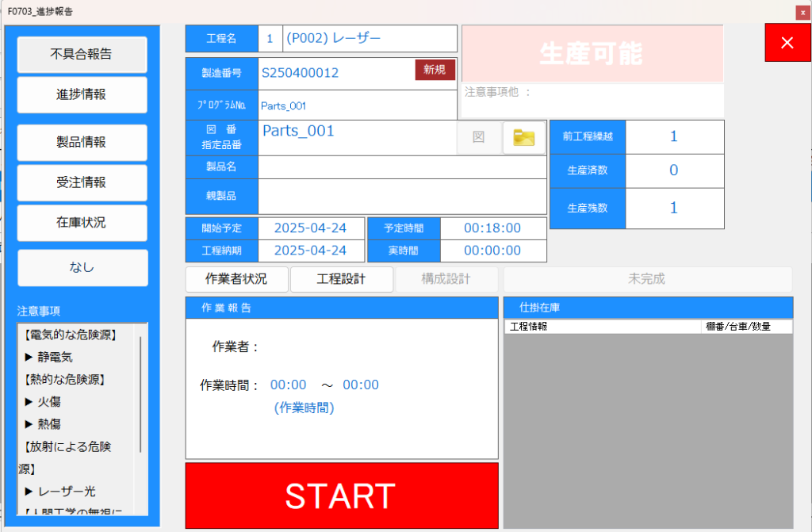Click the 図 drawing view button
This screenshot has width=812, height=532.
coord(478,137)
